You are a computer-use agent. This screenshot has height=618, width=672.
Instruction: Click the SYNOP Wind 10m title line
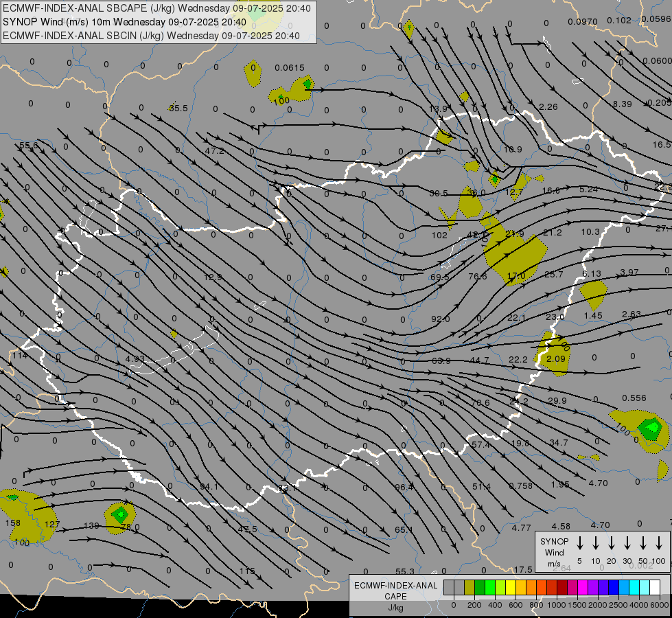[x=124, y=22]
